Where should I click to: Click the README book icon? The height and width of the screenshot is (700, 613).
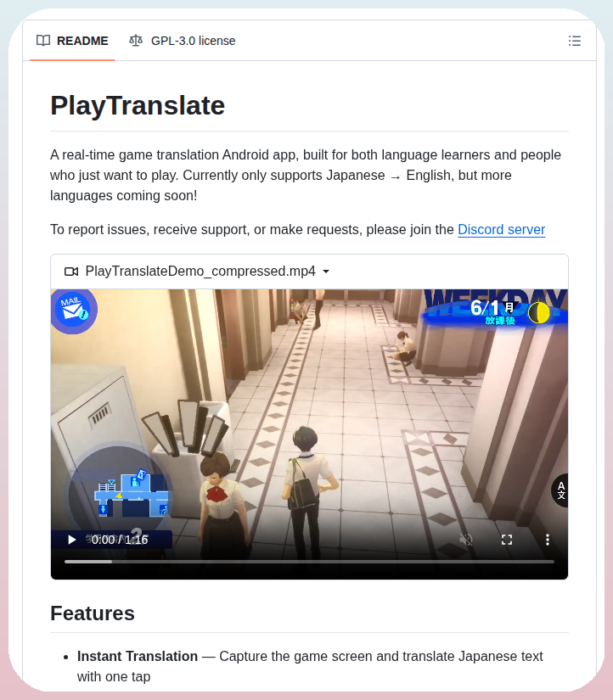(43, 41)
